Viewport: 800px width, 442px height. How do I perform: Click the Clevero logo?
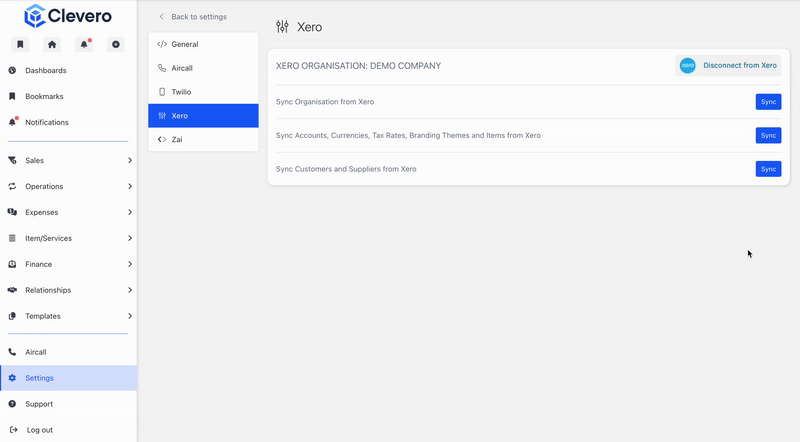coord(68,16)
